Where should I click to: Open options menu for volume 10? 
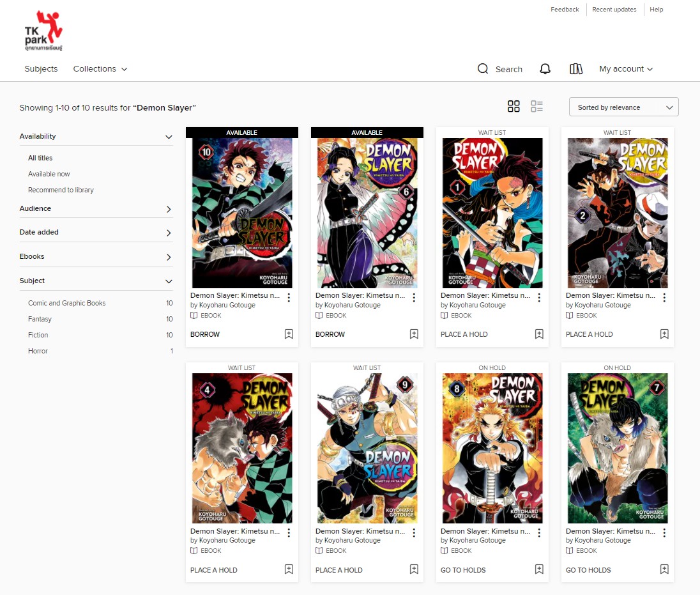coord(289,298)
